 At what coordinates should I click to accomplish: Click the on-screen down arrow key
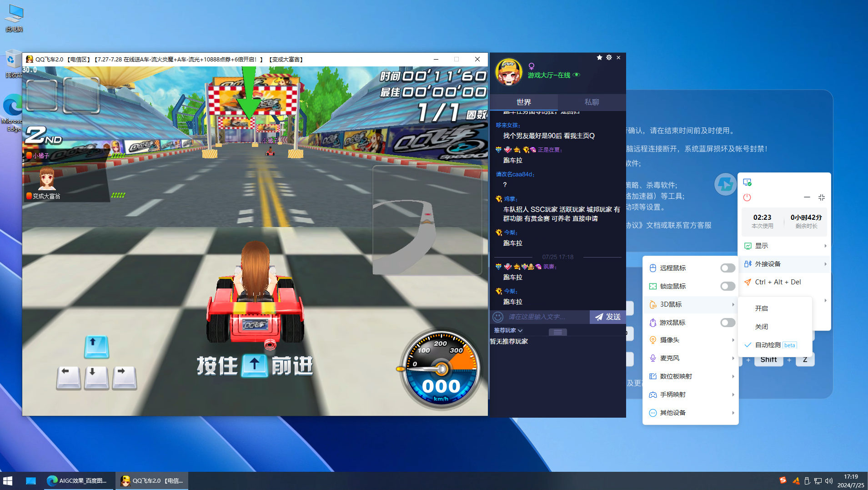coord(96,378)
